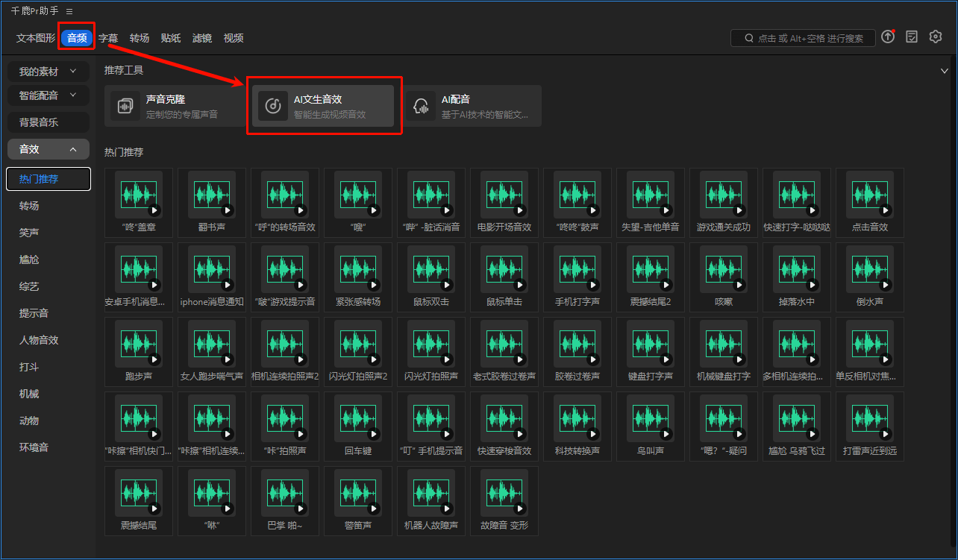Open the 声音克隆 voice cloning tool
Image resolution: width=958 pixels, height=560 pixels.
(x=174, y=104)
